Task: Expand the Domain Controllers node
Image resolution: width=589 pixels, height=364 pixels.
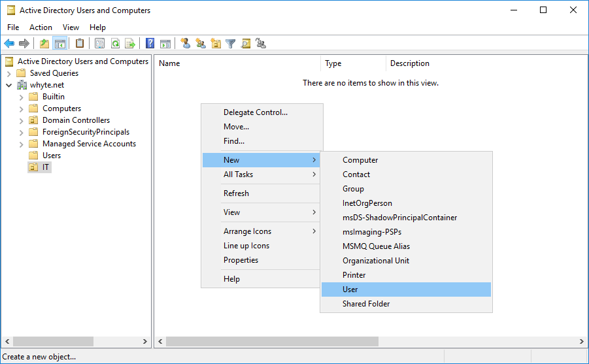Action: click(x=22, y=121)
